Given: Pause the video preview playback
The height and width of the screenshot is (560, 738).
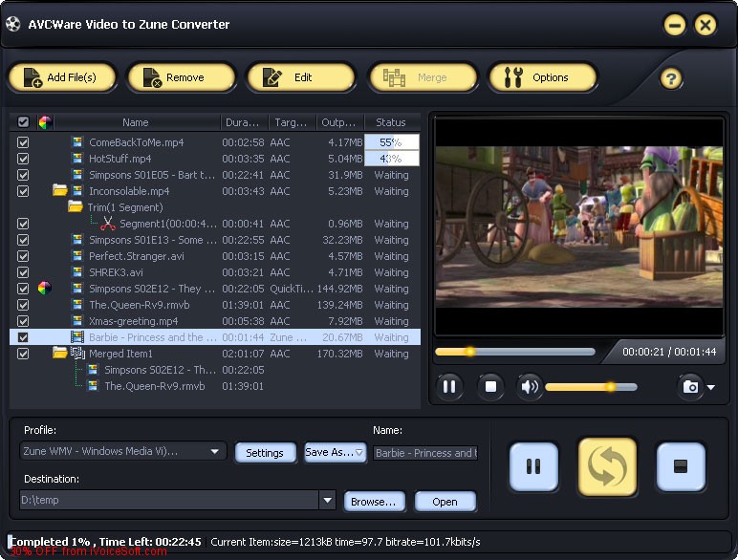Looking at the screenshot, I should [449, 387].
